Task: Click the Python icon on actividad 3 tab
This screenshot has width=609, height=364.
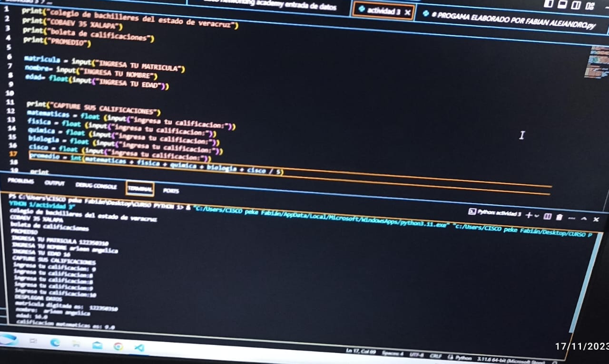Action: pos(362,10)
